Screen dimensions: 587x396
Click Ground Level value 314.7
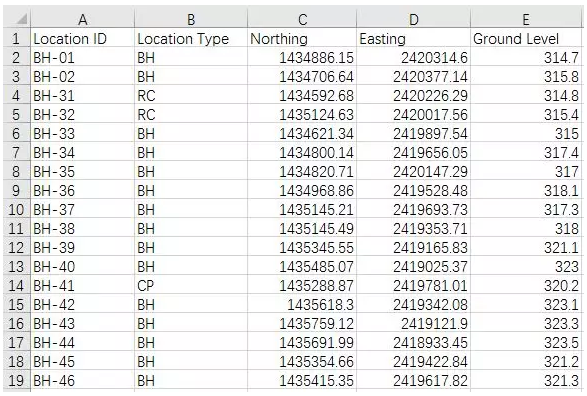pos(526,58)
